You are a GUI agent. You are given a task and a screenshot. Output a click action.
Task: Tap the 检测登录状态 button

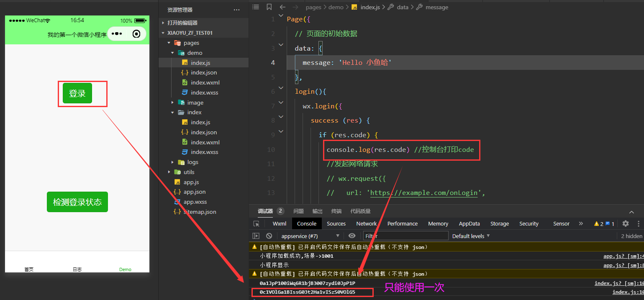click(77, 202)
